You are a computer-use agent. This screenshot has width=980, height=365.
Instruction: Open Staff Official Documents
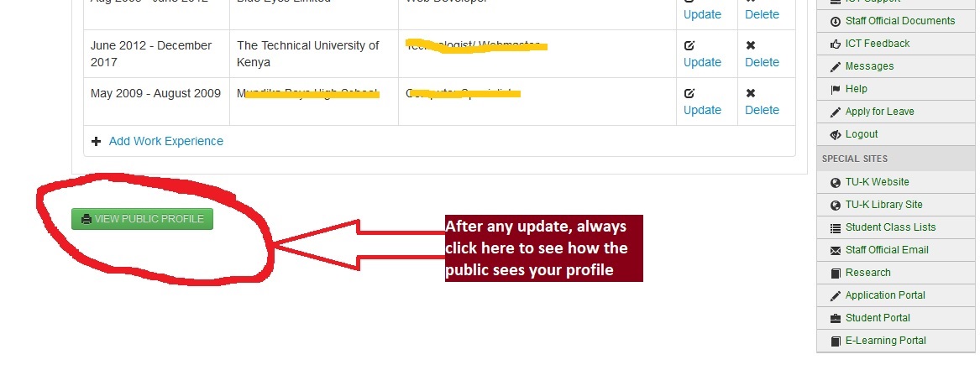(900, 21)
